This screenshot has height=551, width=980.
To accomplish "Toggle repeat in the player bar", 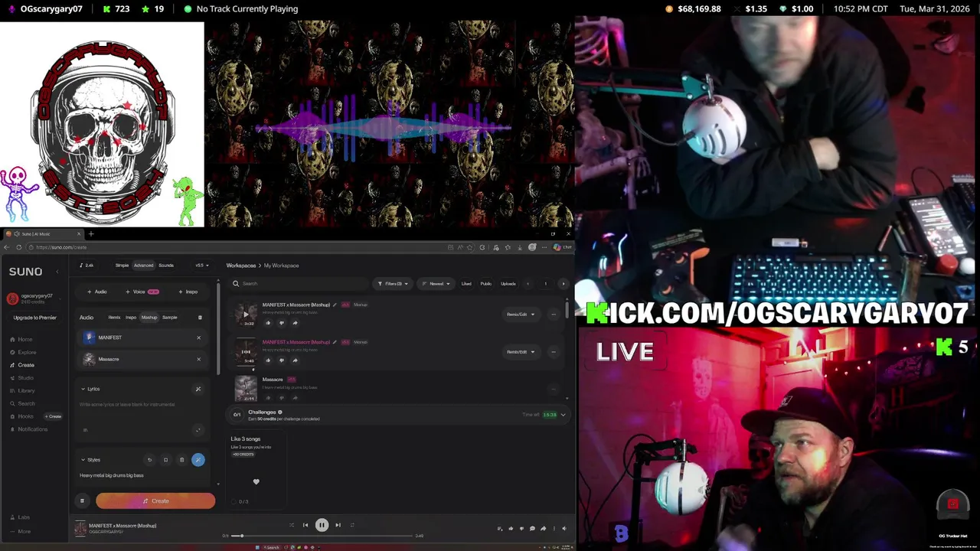I will (x=352, y=525).
